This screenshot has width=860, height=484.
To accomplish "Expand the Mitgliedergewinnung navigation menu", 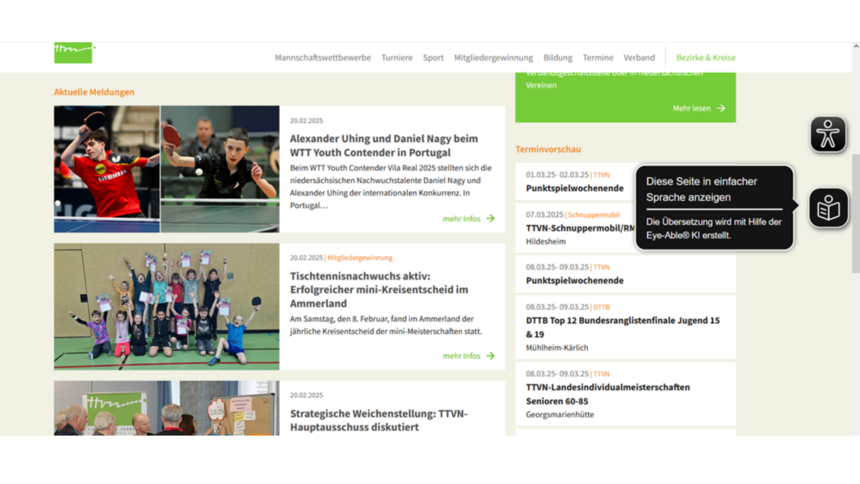I will tap(493, 58).
